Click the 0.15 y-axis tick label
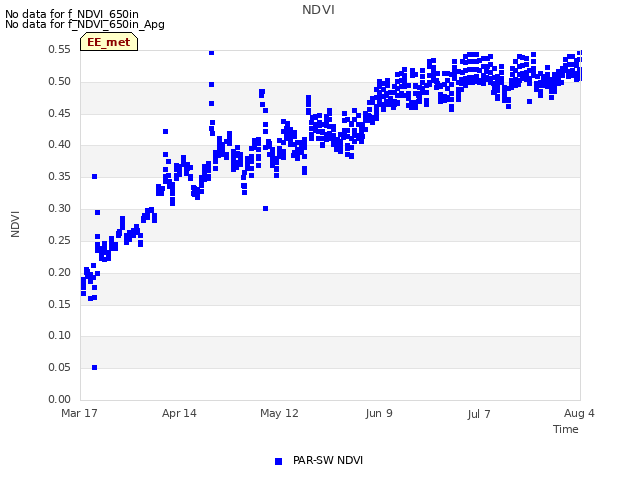Screen dimensions: 640x480 [59, 304]
